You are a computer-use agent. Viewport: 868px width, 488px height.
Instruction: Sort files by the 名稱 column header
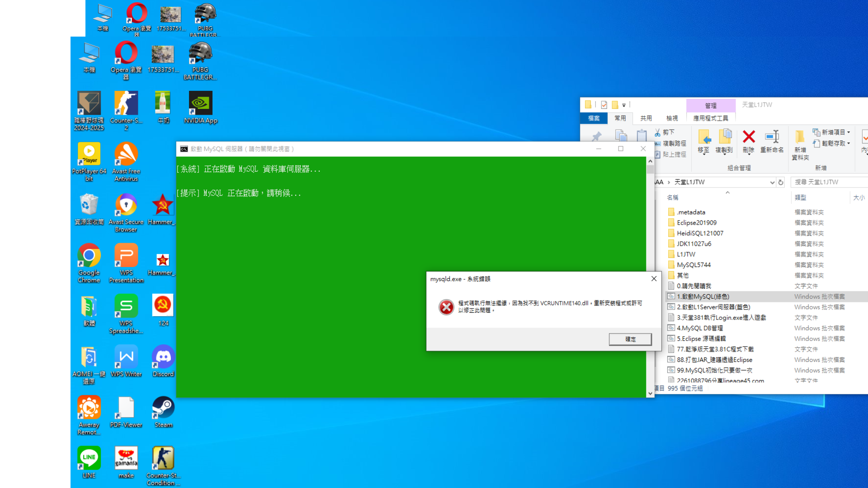[673, 197]
